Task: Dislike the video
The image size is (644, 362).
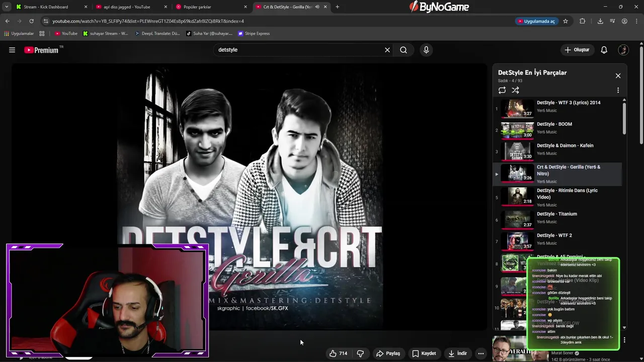Action: click(360, 353)
